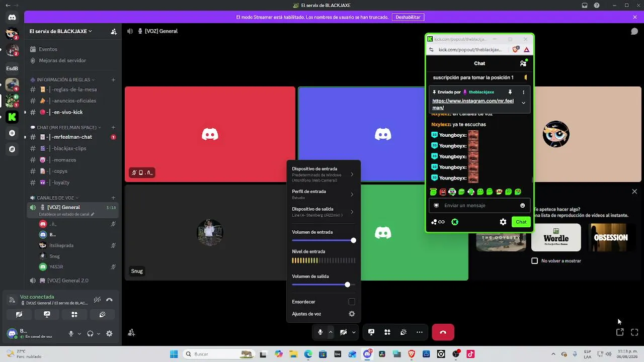Screen dimensions: 644x362
Task: Pop out the call window
Action: tap(620, 332)
